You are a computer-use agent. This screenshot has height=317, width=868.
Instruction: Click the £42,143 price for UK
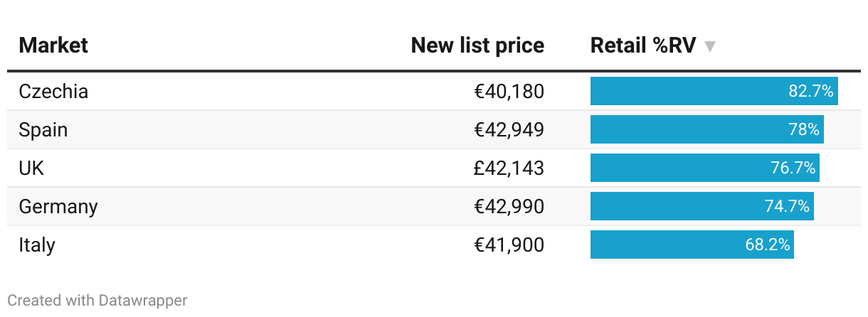coord(509,168)
